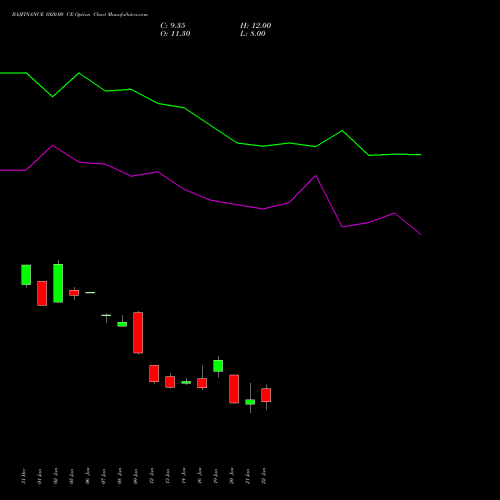Click the tall red candle above 09 Jan
This screenshot has height=500, width=500.
point(138,333)
